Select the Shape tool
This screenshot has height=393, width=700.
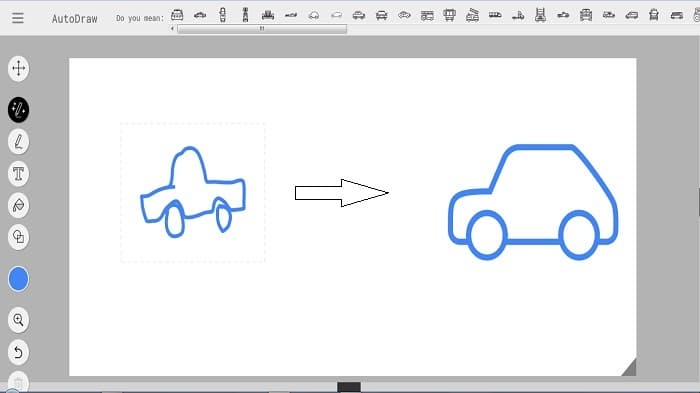pyautogui.click(x=18, y=237)
